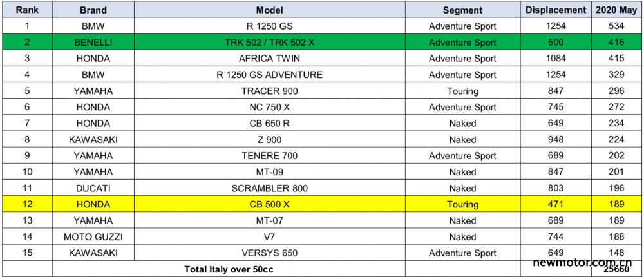Click the Touring segment cell for TRACER 900
The width and height of the screenshot is (644, 277).
462,91
